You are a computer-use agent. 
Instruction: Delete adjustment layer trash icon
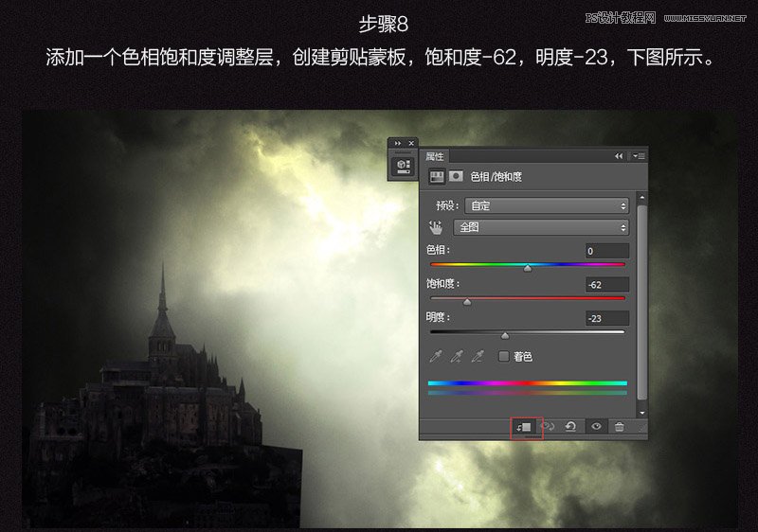pos(620,427)
